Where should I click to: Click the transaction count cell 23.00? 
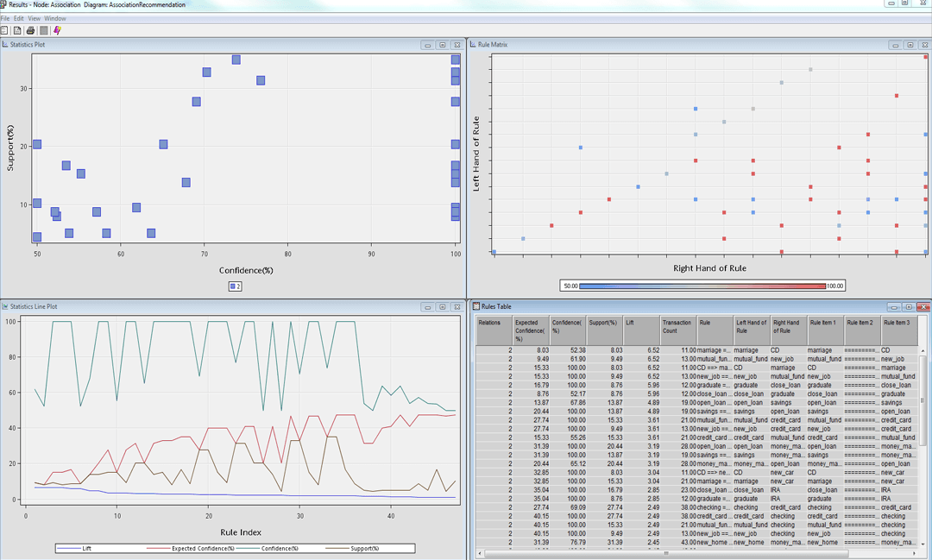tap(678, 490)
